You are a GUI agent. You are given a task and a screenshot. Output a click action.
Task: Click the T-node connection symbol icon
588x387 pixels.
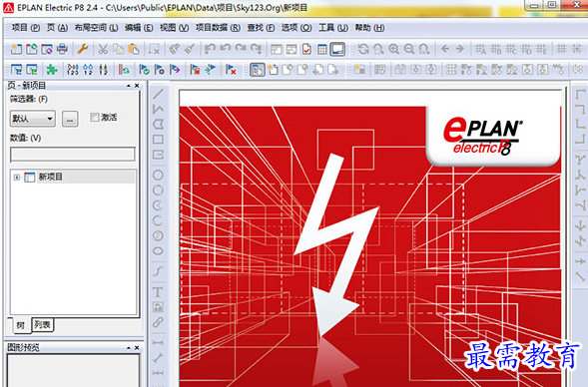pos(580,160)
